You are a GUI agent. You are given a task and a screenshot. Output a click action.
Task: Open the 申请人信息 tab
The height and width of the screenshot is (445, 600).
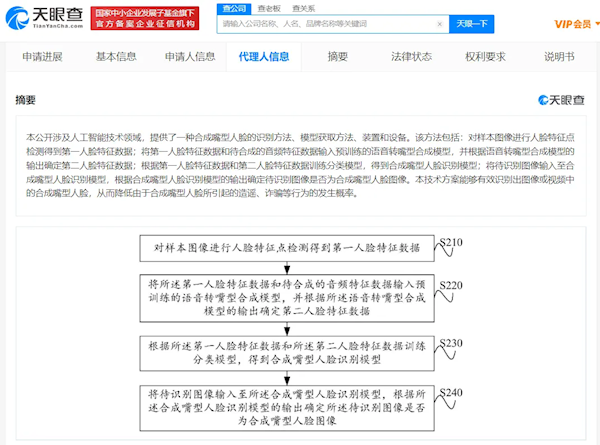coord(190,57)
